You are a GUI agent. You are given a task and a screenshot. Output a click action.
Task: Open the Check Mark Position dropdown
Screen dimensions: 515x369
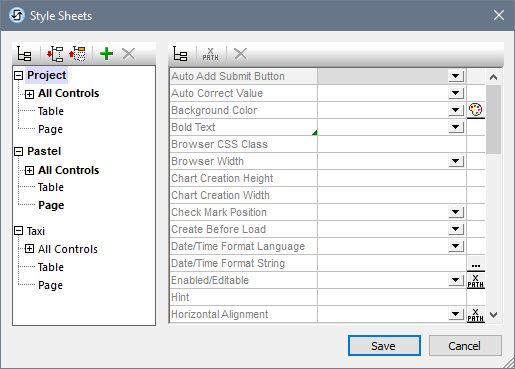click(x=456, y=212)
